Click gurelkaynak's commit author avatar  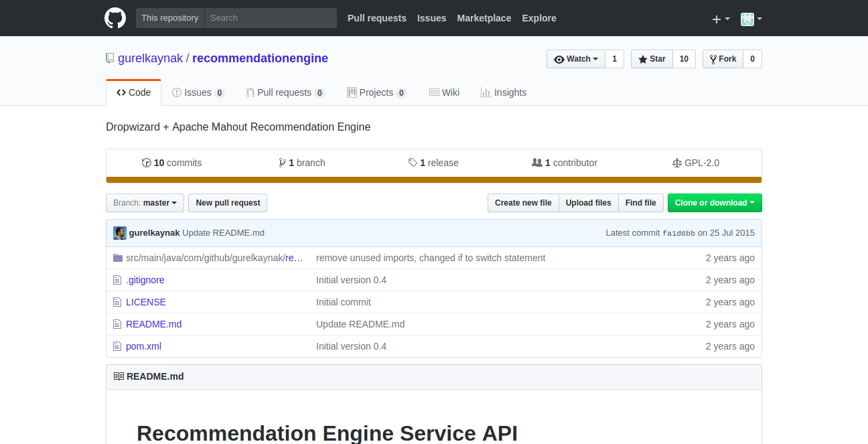(120, 233)
